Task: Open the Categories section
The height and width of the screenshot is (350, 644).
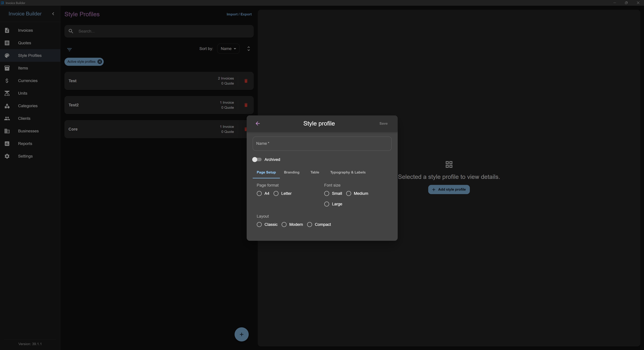Action: pos(30,106)
